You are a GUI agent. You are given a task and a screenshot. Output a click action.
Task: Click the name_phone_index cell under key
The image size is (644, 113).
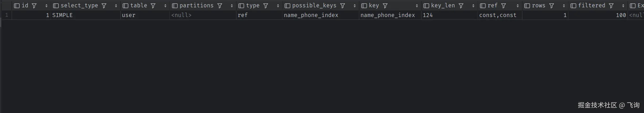[390, 15]
